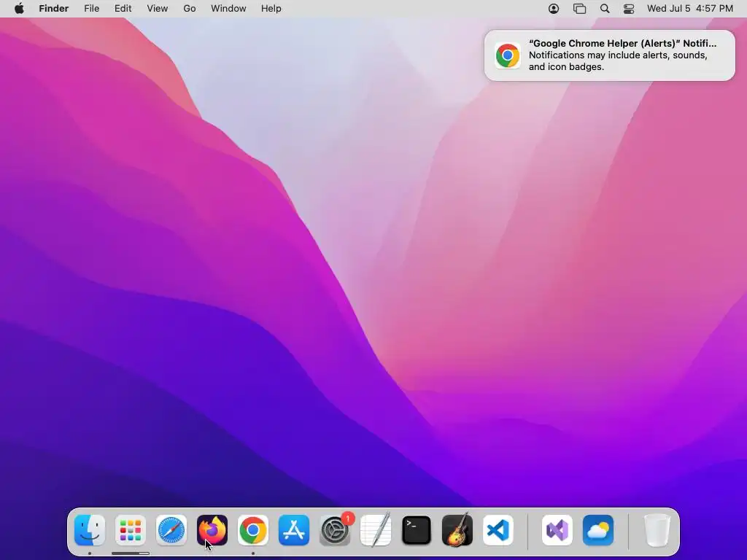Click the date and time clock
The image size is (747, 560).
690,9
